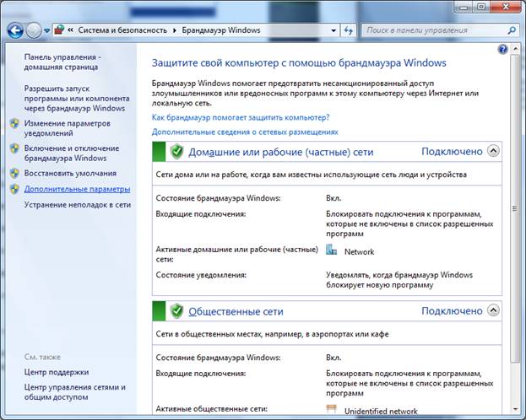This screenshot has height=420, width=526.
Task: Click shield icon beside 'Дополнительные параметры'
Action: click(14, 189)
